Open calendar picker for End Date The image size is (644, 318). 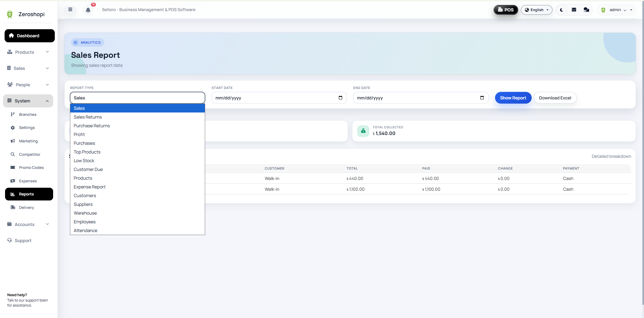[482, 98]
